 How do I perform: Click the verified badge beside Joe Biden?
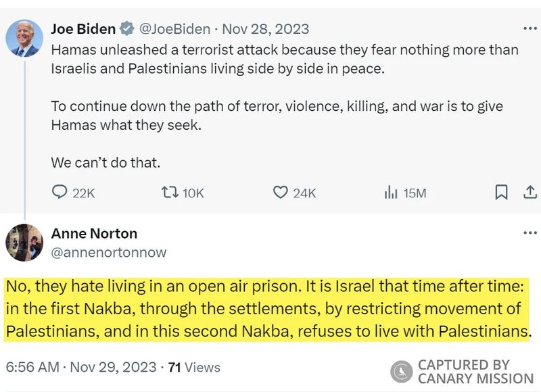pyautogui.click(x=126, y=29)
